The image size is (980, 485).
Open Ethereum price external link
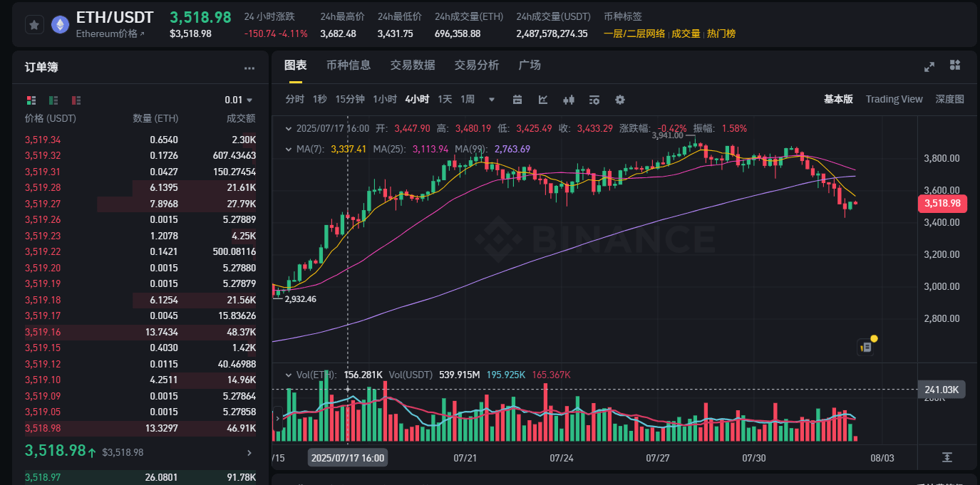[110, 33]
